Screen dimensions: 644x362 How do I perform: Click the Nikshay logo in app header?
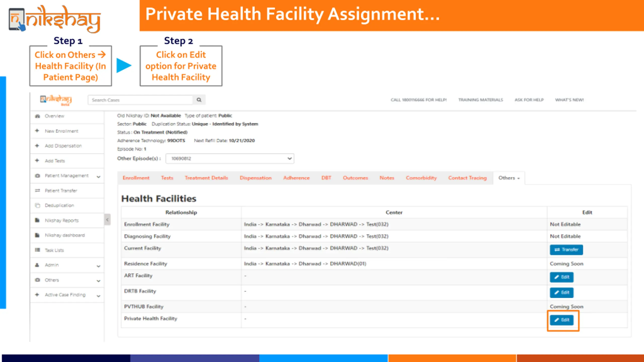pyautogui.click(x=56, y=100)
